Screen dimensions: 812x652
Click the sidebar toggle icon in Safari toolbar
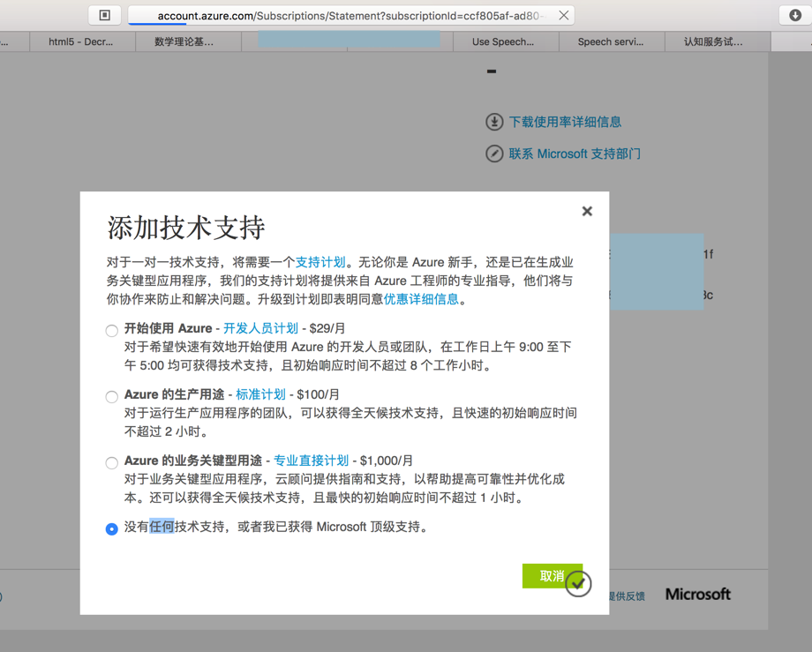105,15
